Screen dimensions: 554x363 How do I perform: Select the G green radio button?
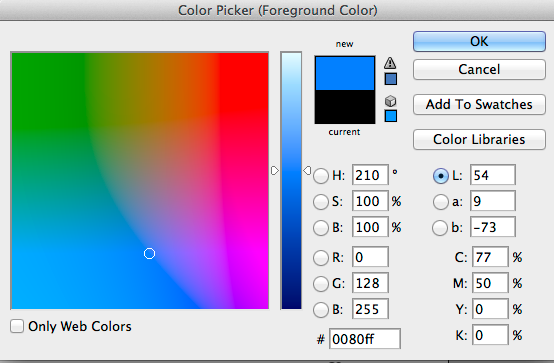[321, 284]
